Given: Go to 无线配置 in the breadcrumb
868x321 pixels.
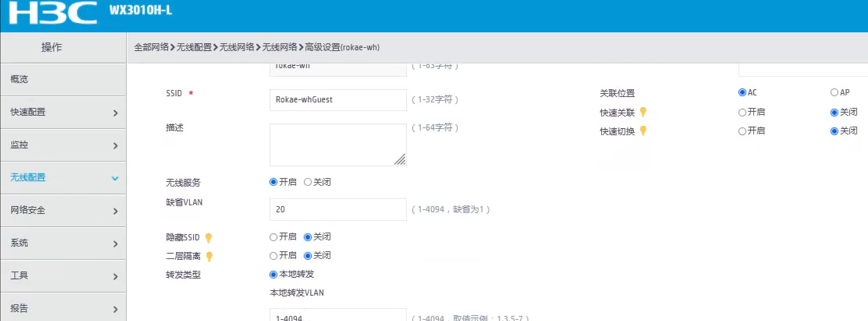Looking at the screenshot, I should pyautogui.click(x=194, y=47).
